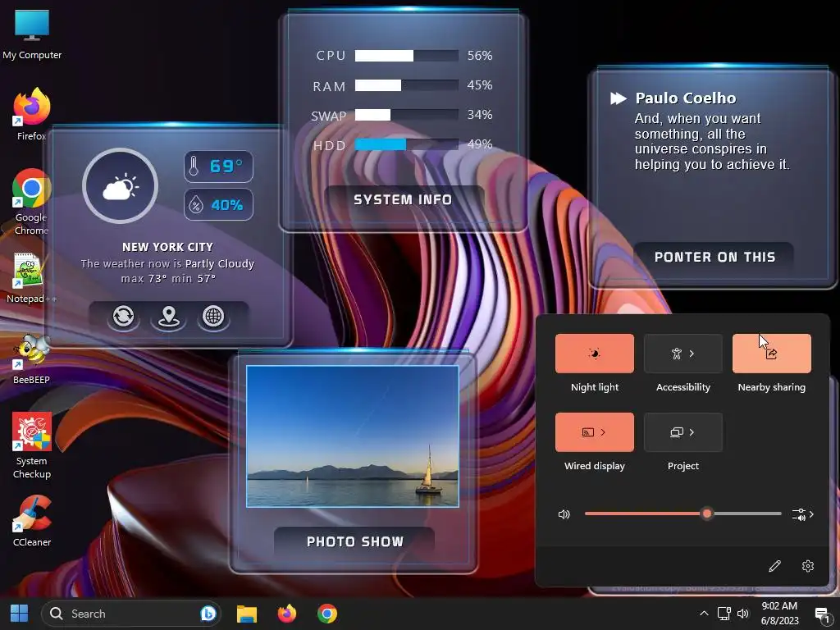Click the play arrow beside Paulo Coelho

click(619, 98)
